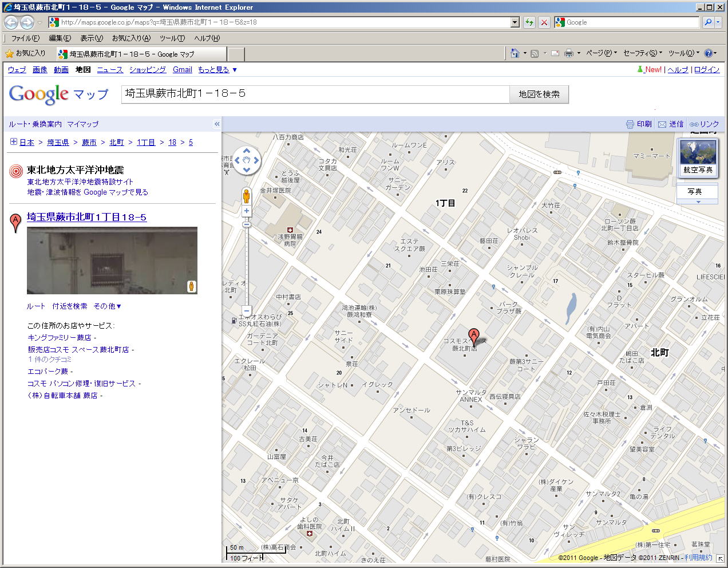728x568 pixels.
Task: Pan the map up with the arrow
Action: pyautogui.click(x=247, y=151)
